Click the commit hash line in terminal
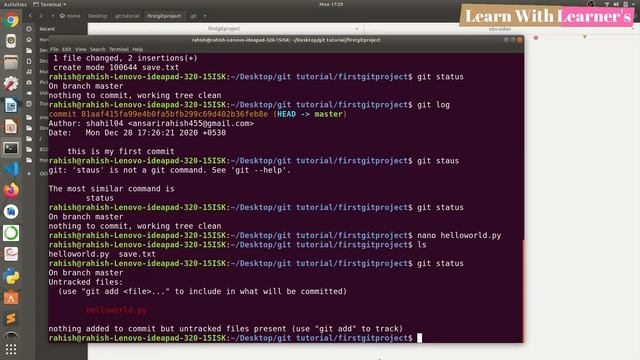 pyautogui.click(x=197, y=114)
